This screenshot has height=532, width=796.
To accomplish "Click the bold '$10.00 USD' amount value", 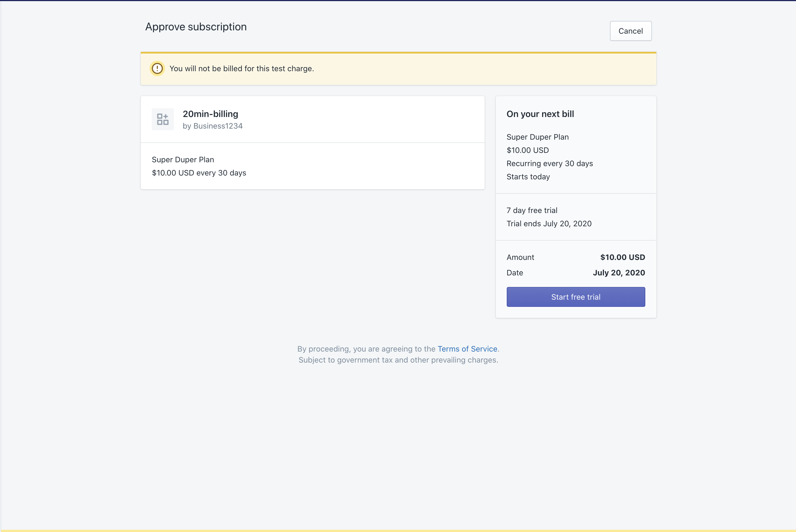I will 622,257.
